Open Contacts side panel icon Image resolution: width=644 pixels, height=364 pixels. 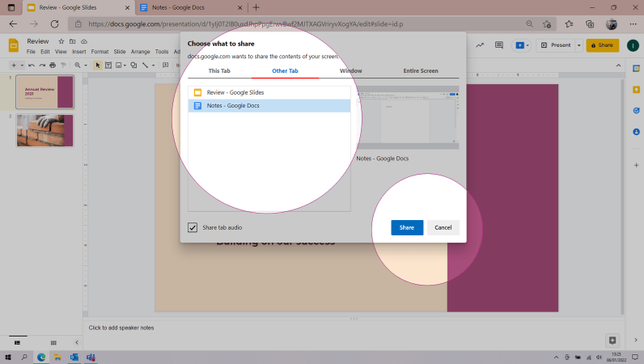coord(636,132)
